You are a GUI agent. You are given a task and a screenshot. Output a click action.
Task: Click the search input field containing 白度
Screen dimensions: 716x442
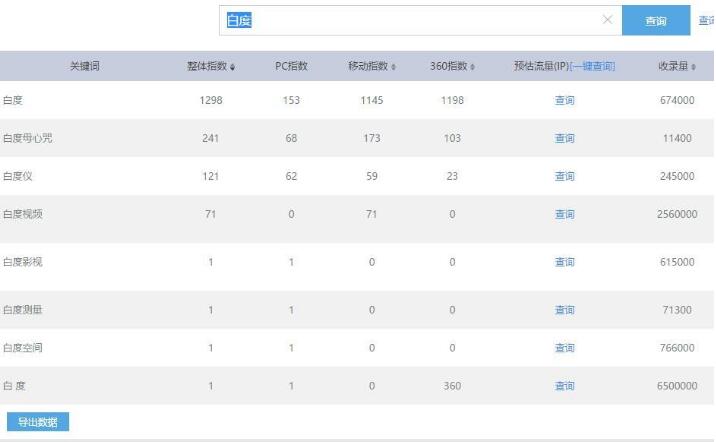(x=420, y=21)
